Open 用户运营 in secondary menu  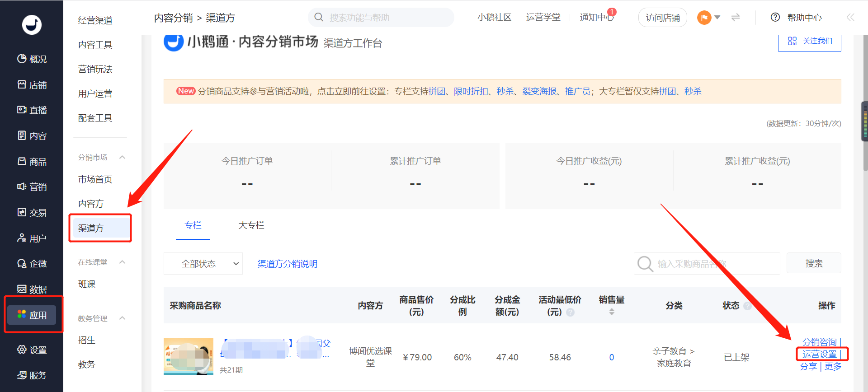[95, 93]
